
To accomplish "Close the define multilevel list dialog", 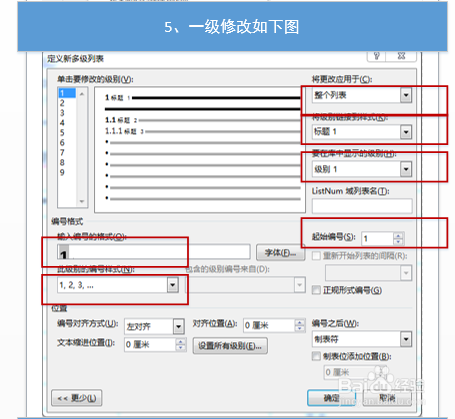I will 401,56.
